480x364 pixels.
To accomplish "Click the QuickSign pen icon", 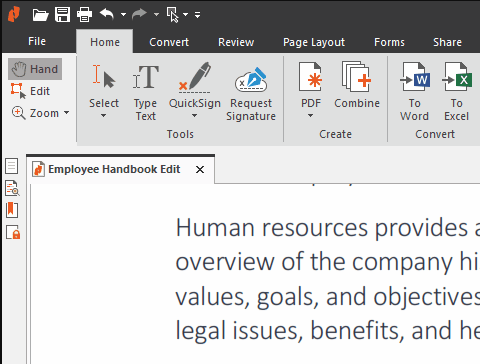I will [x=195, y=77].
